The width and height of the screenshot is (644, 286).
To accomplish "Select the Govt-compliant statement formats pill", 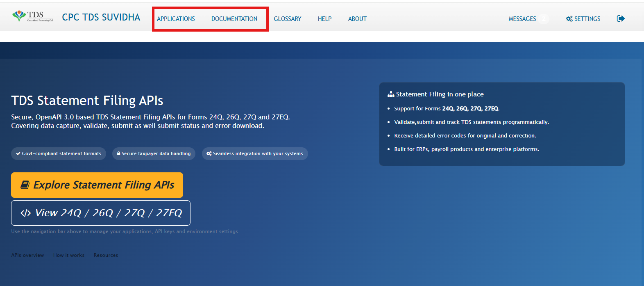I will click(x=59, y=153).
